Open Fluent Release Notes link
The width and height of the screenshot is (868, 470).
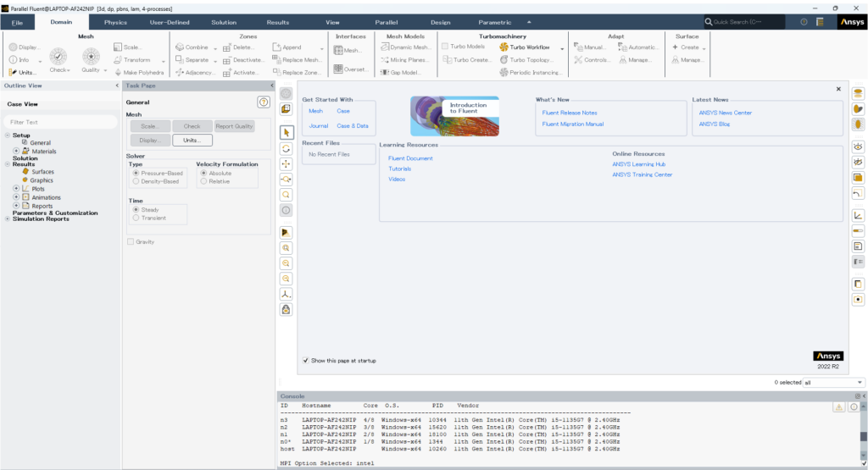point(570,113)
